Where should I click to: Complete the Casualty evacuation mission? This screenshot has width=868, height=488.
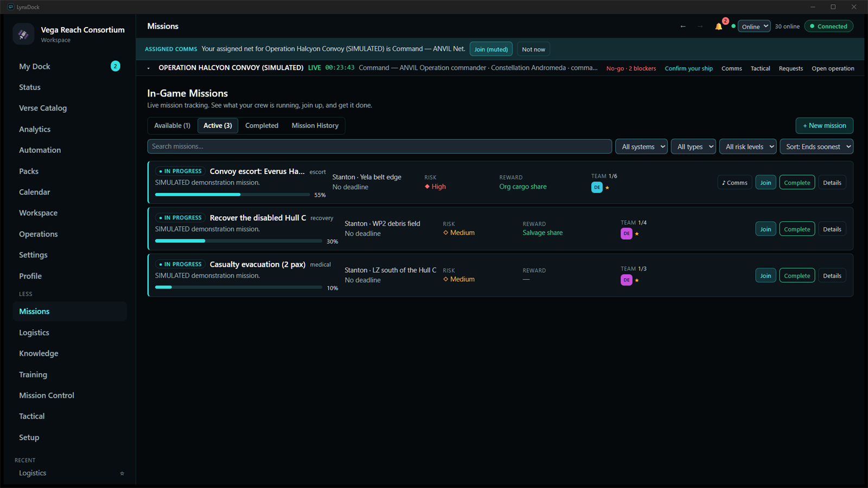click(797, 276)
